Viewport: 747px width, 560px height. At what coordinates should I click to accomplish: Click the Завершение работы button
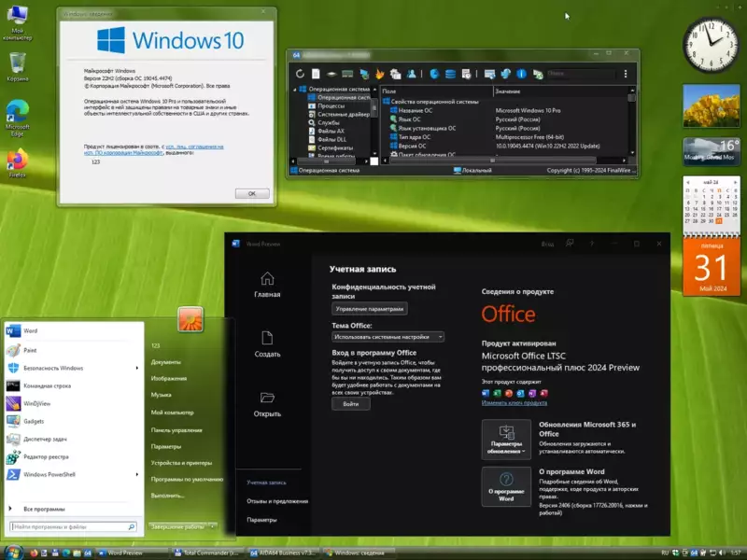[178, 526]
